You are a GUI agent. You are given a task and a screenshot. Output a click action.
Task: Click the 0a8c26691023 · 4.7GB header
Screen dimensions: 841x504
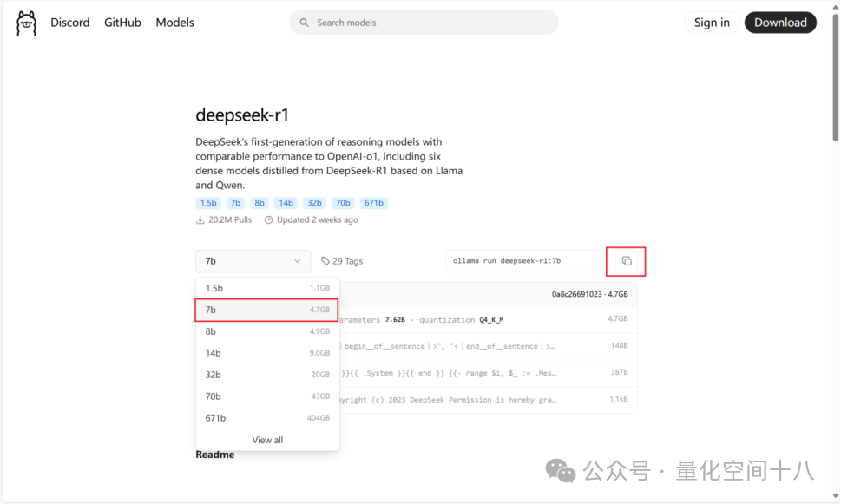pos(589,294)
